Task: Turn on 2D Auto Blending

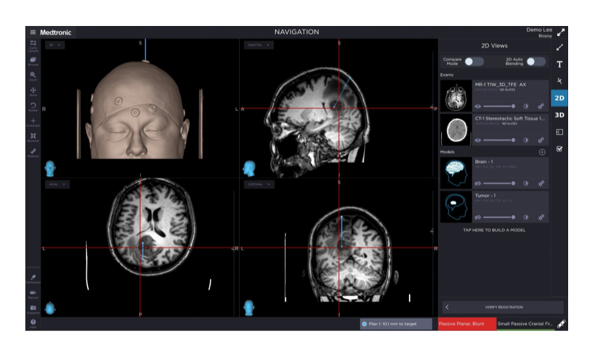Action: tap(536, 62)
